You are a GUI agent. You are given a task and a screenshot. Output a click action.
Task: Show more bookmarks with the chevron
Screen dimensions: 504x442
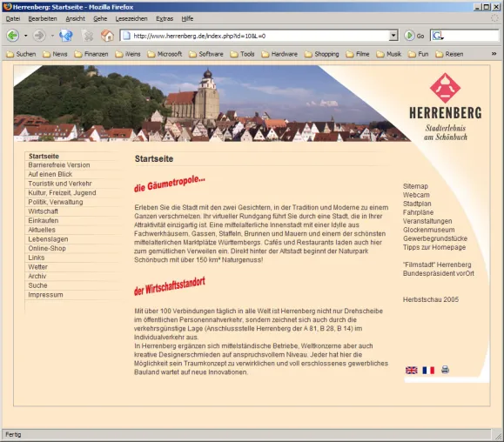pyautogui.click(x=494, y=54)
